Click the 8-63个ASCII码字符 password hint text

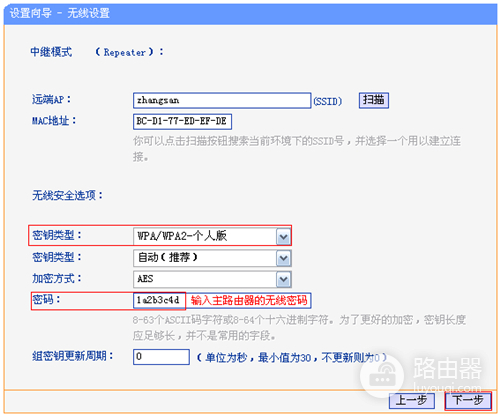[299, 327]
